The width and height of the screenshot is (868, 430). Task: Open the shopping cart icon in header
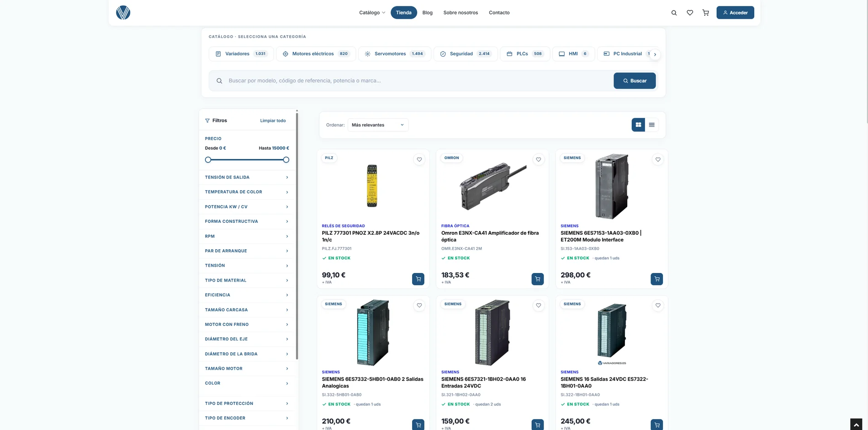pyautogui.click(x=706, y=13)
